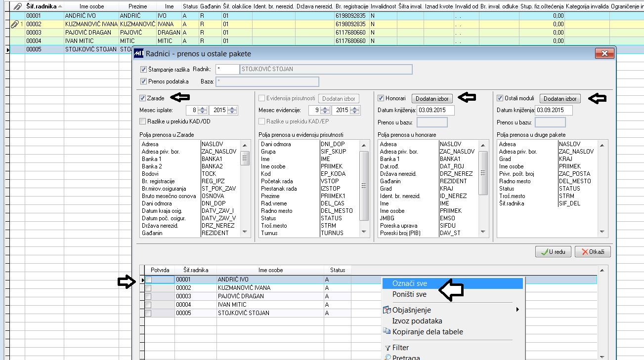Screen dimensions: 644x360
Task: Check Potvrda box for ANDRIĆ IVO
Action: pyautogui.click(x=148, y=280)
